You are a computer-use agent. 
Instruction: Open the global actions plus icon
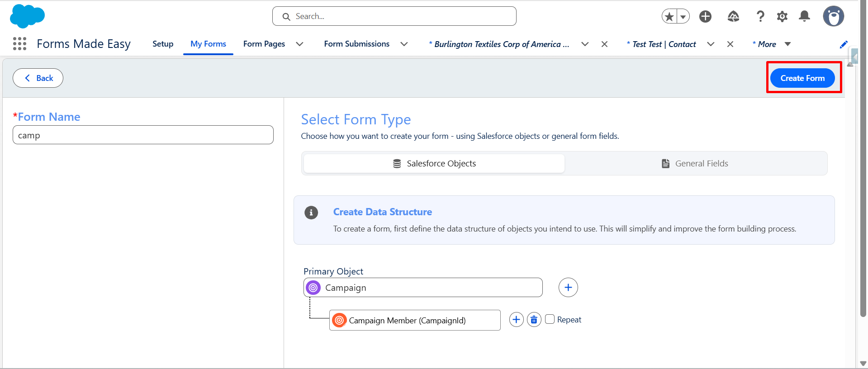[705, 17]
